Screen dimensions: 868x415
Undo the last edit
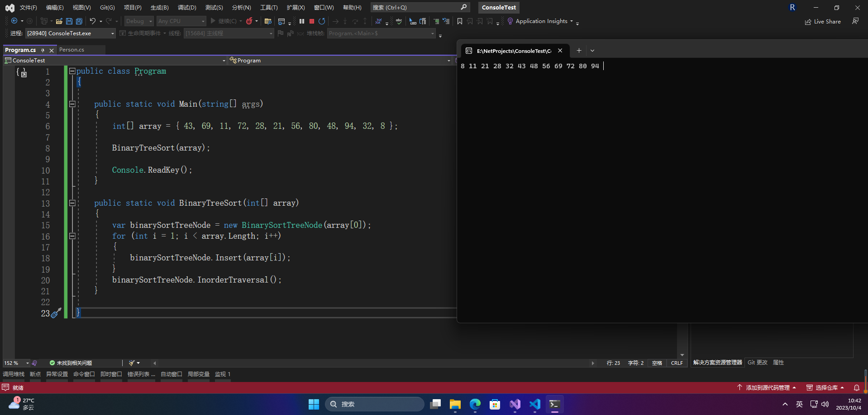pyautogui.click(x=93, y=21)
